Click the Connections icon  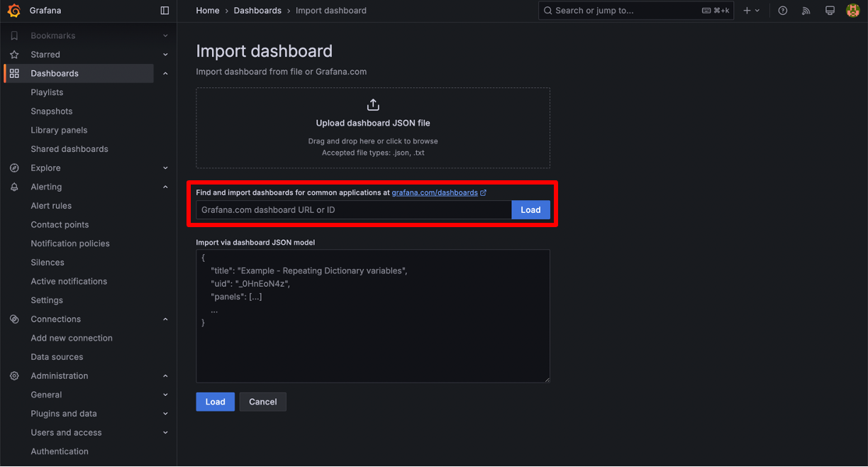(14, 319)
